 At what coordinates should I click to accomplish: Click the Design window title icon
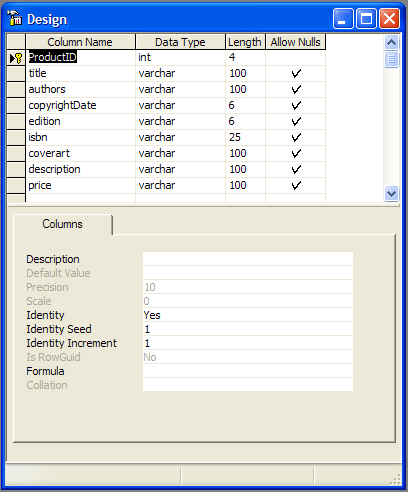(x=15, y=18)
